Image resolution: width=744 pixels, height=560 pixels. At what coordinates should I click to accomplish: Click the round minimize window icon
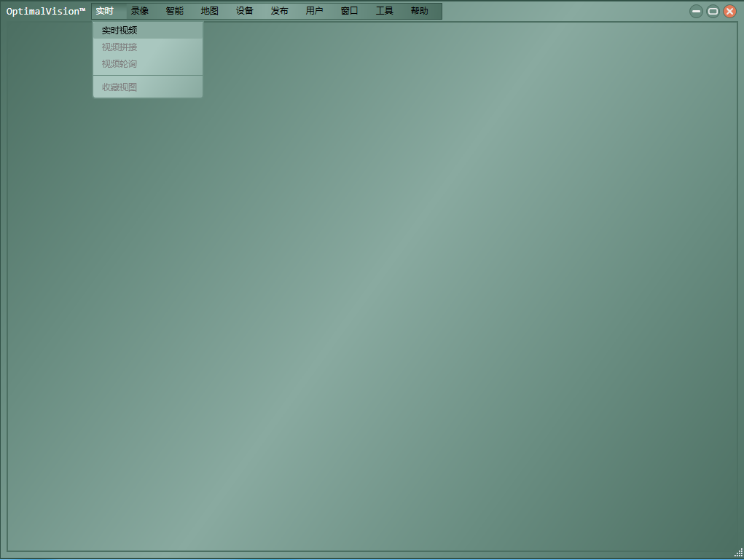697,11
